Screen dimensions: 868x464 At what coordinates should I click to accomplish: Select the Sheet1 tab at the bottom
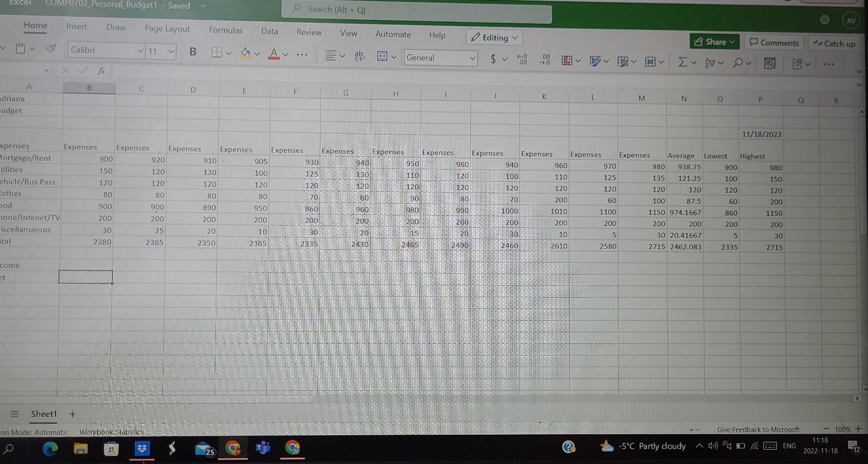(43, 414)
